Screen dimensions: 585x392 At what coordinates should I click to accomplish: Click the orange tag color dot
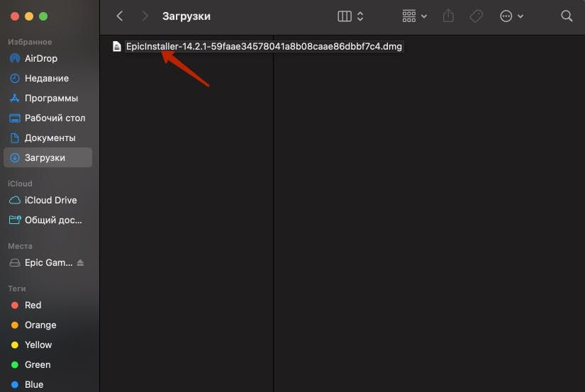tap(15, 325)
